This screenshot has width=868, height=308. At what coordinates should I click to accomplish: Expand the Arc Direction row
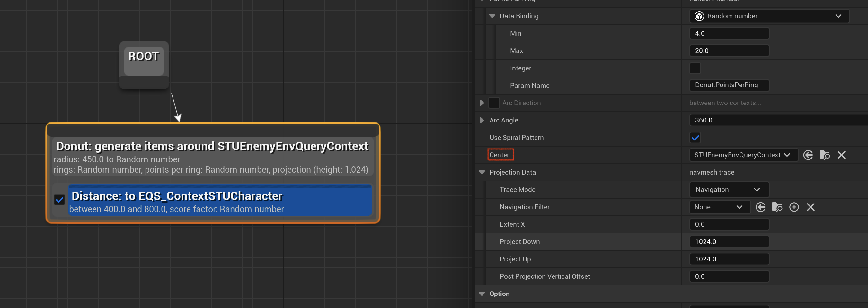click(x=482, y=103)
